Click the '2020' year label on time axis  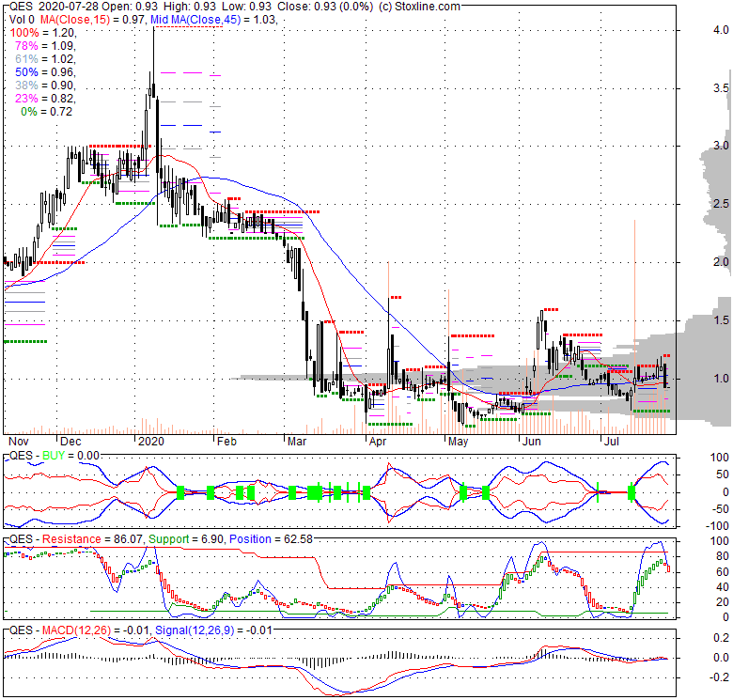click(x=151, y=442)
